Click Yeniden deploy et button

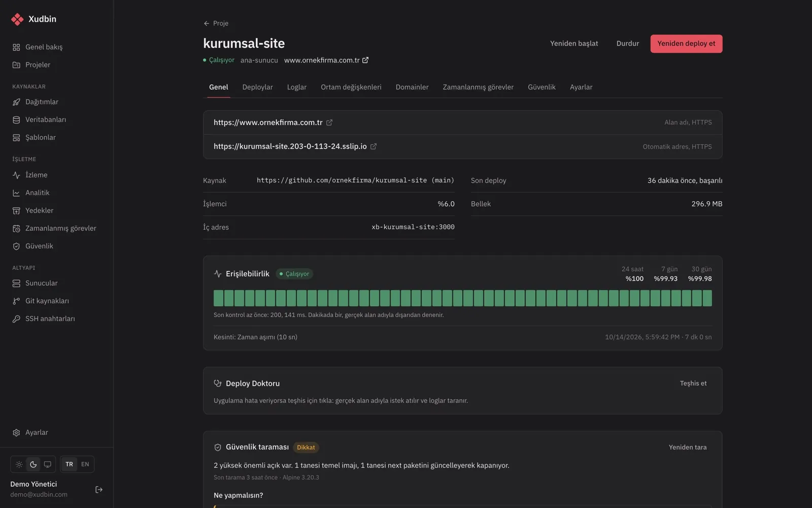686,44
